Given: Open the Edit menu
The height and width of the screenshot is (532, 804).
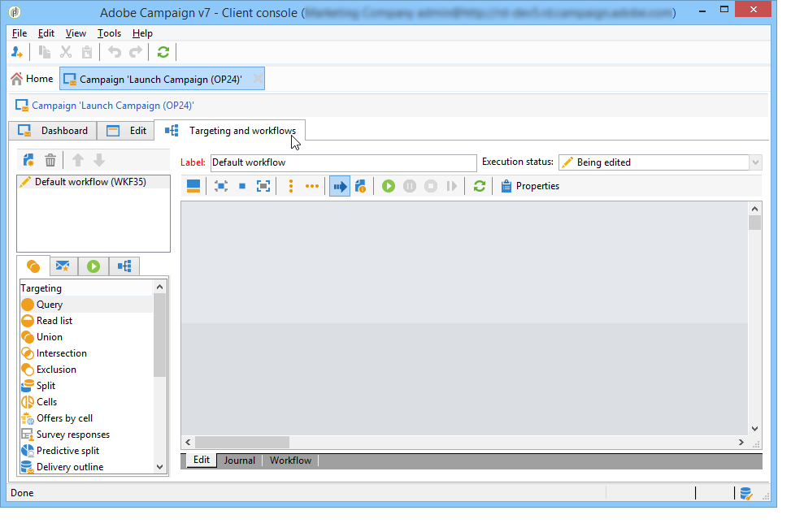Looking at the screenshot, I should coord(46,33).
